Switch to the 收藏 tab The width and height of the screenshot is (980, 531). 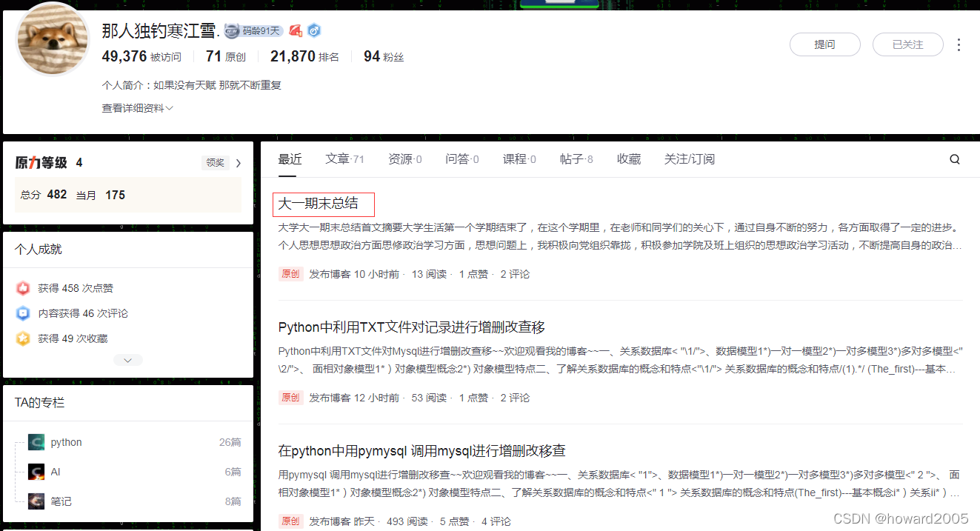[x=628, y=158]
